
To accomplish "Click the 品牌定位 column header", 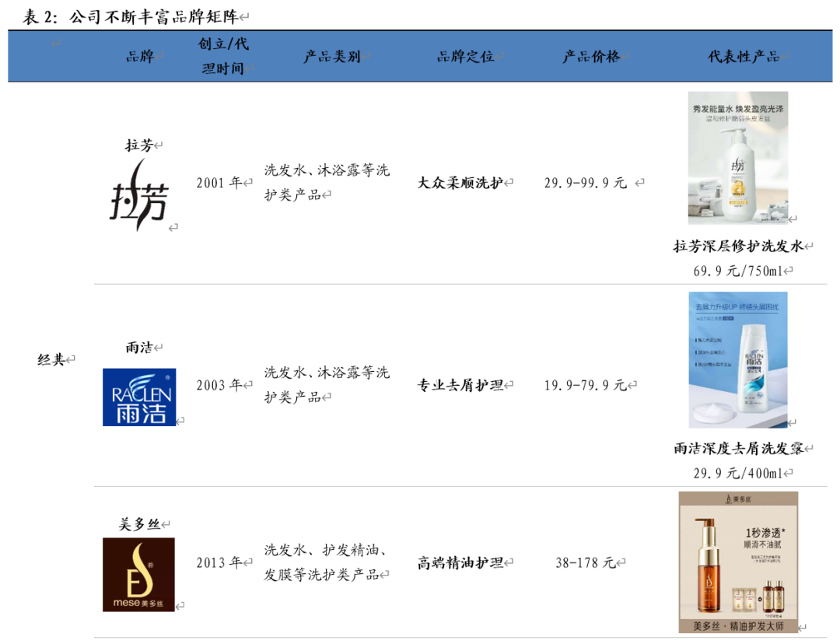I will point(465,56).
